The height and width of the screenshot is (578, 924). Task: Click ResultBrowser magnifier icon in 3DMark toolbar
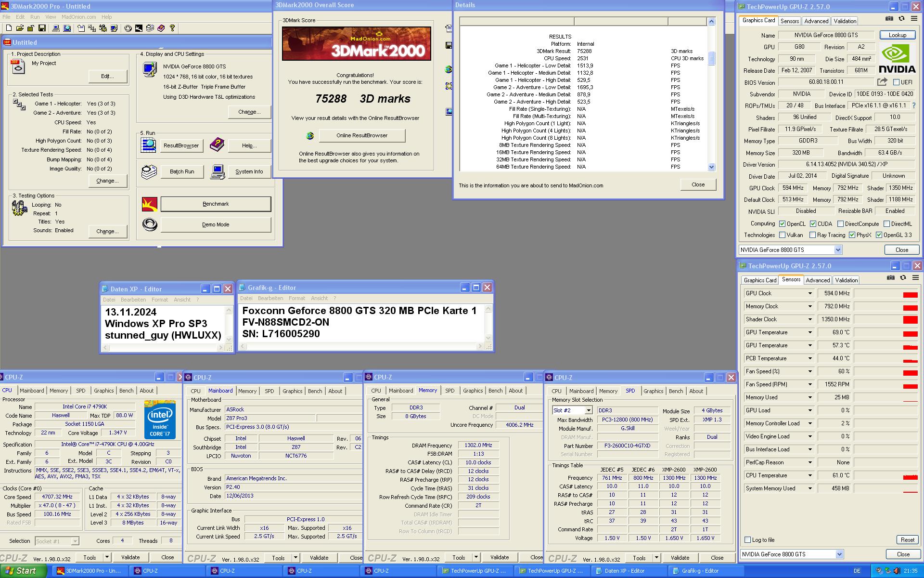pyautogui.click(x=67, y=28)
